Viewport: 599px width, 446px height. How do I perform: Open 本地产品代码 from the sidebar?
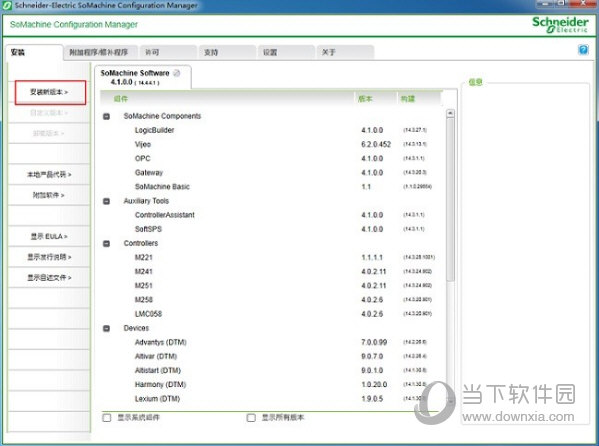(x=49, y=175)
